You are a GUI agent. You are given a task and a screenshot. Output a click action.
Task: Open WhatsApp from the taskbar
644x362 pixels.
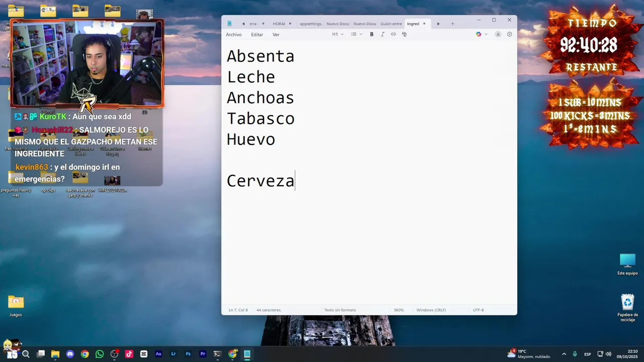coord(100,354)
